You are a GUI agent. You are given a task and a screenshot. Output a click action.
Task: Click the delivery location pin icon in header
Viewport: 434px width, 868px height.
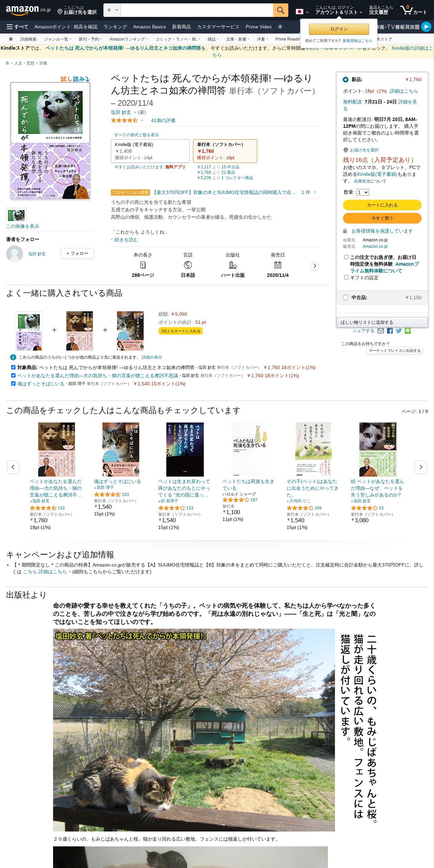pos(60,12)
